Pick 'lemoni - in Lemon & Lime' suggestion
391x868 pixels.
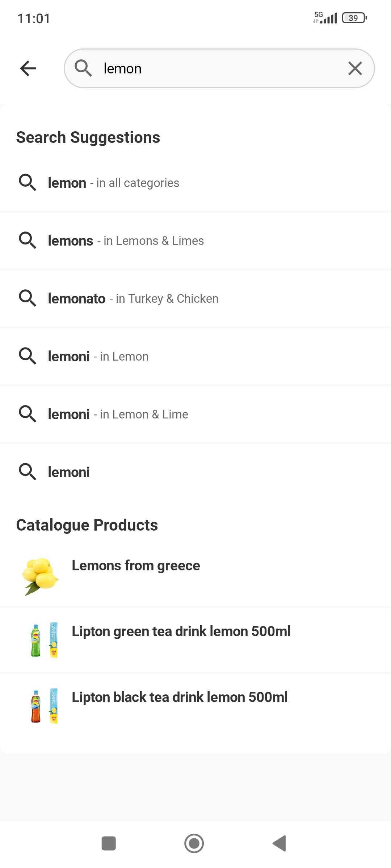(x=118, y=414)
